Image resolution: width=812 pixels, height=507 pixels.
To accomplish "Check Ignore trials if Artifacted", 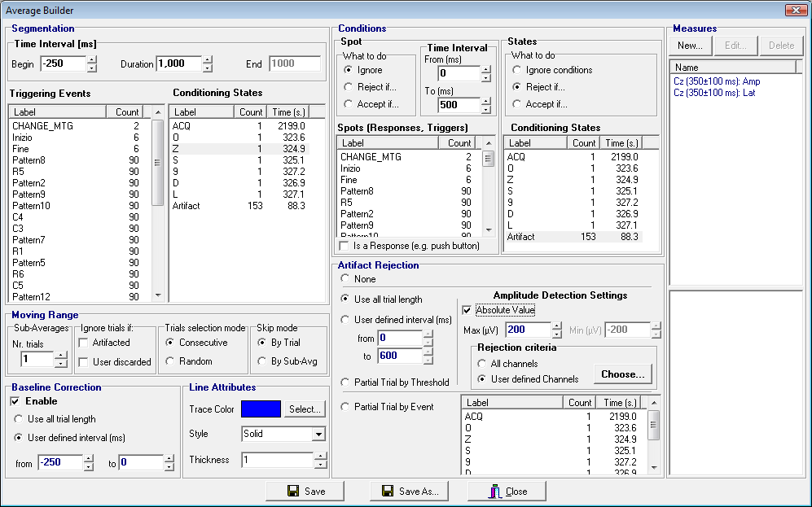I will point(83,343).
